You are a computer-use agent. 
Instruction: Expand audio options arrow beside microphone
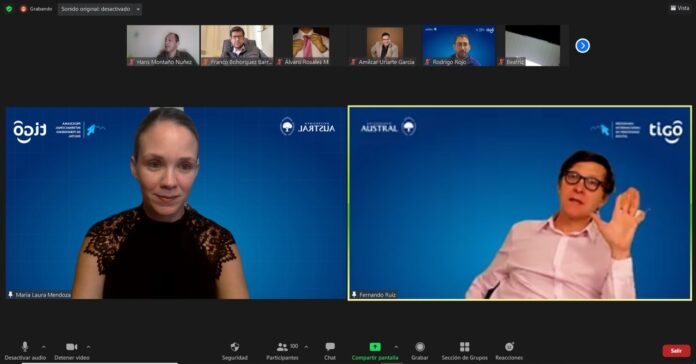[44, 347]
